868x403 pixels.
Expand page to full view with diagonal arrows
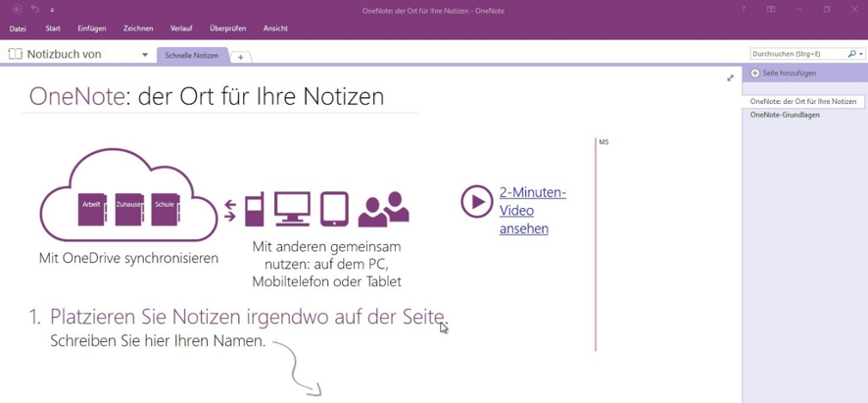[730, 78]
